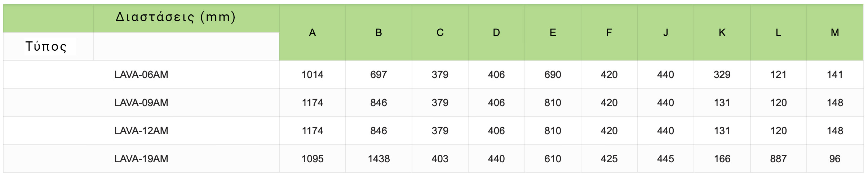The height and width of the screenshot is (177, 868).
Task: Select column header A
Action: coord(312,33)
